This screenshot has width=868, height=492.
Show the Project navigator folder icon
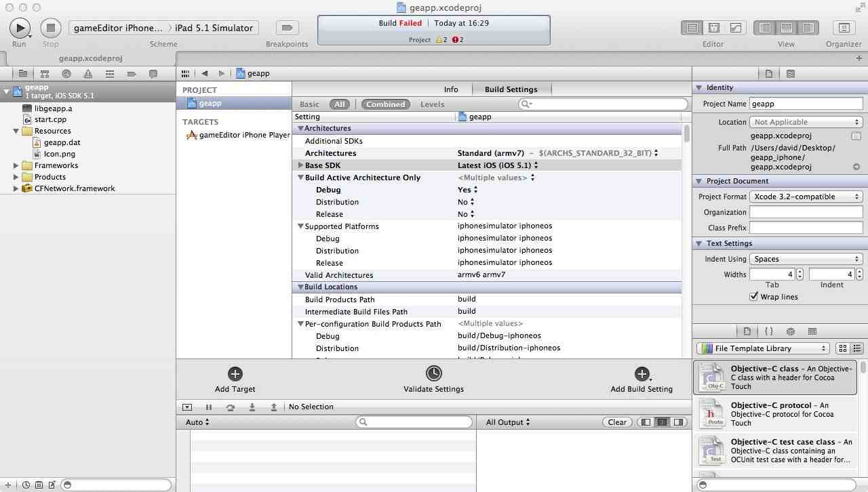23,74
